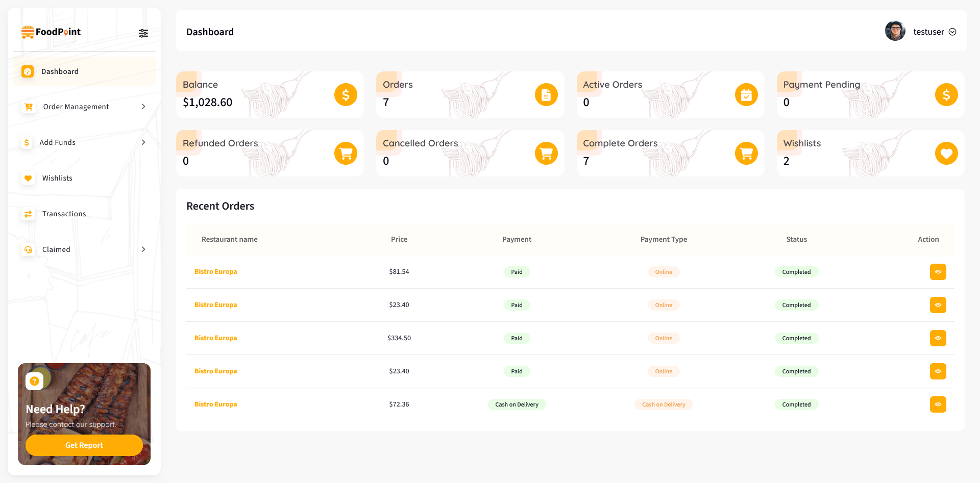Click the Claimed coin icon
980x483 pixels.
(x=28, y=249)
